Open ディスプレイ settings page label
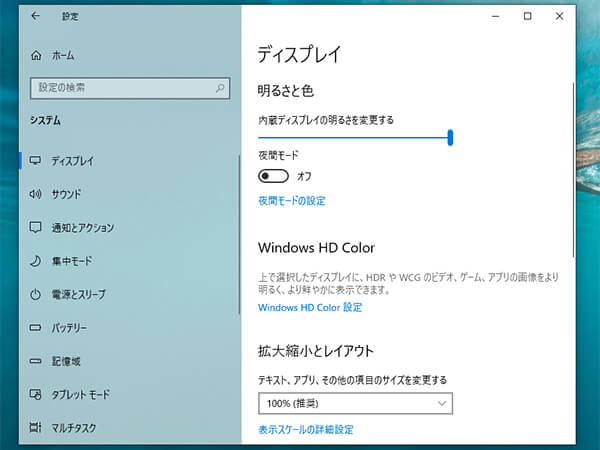The height and width of the screenshot is (450, 600). pyautogui.click(x=73, y=161)
